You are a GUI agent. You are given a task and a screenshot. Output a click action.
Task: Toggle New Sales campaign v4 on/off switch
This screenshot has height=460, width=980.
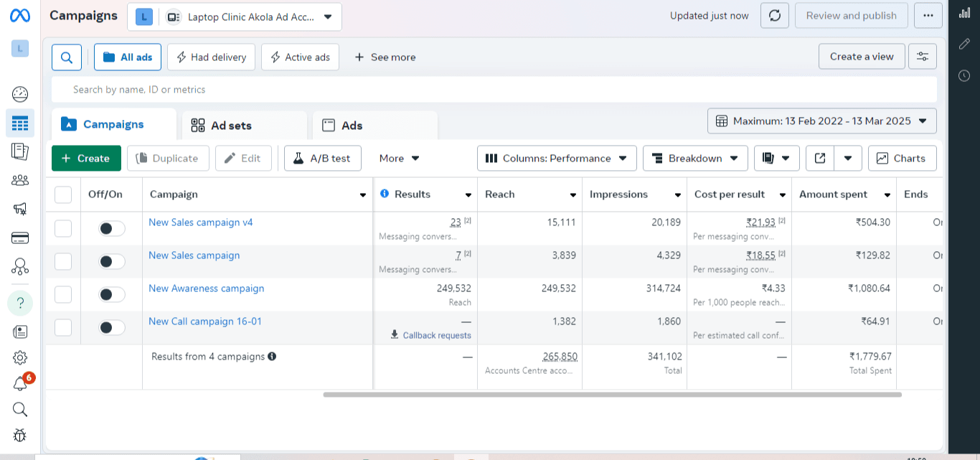(112, 228)
